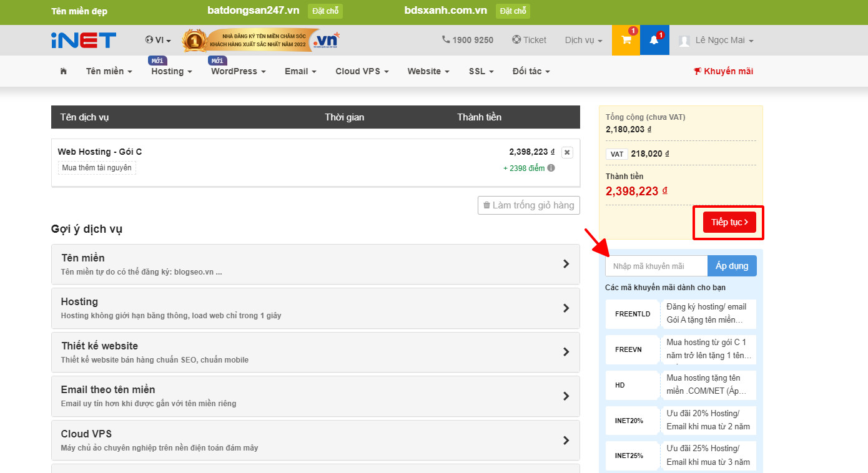The height and width of the screenshot is (473, 868).
Task: Open the notifications bell
Action: [654, 40]
